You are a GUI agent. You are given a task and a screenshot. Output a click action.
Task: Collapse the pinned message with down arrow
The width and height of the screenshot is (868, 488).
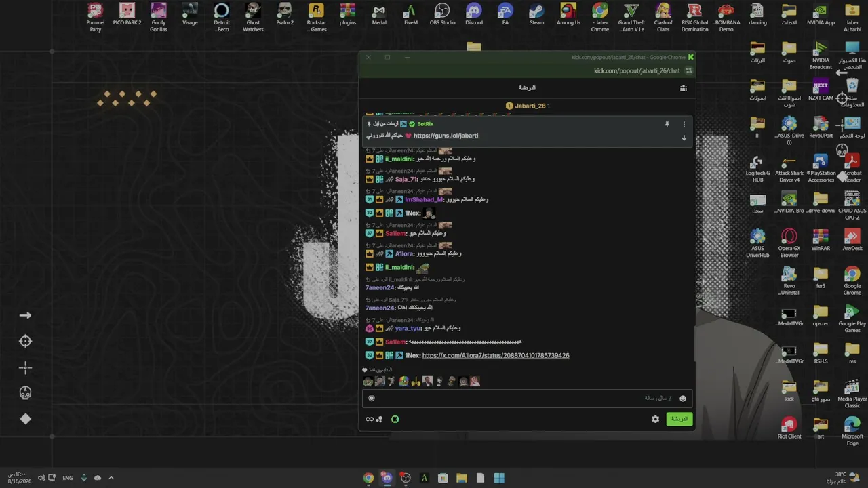point(684,138)
